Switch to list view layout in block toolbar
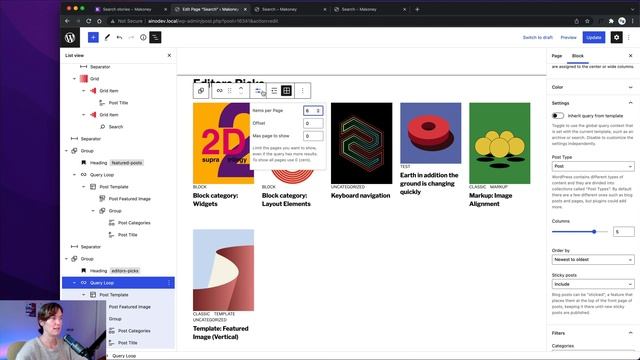 coord(274,91)
